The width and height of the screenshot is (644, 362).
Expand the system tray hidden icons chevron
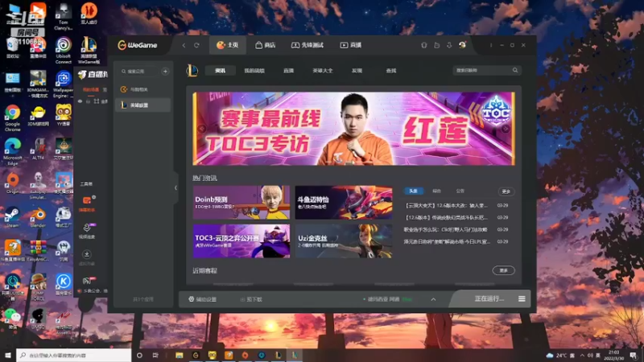coord(582,355)
